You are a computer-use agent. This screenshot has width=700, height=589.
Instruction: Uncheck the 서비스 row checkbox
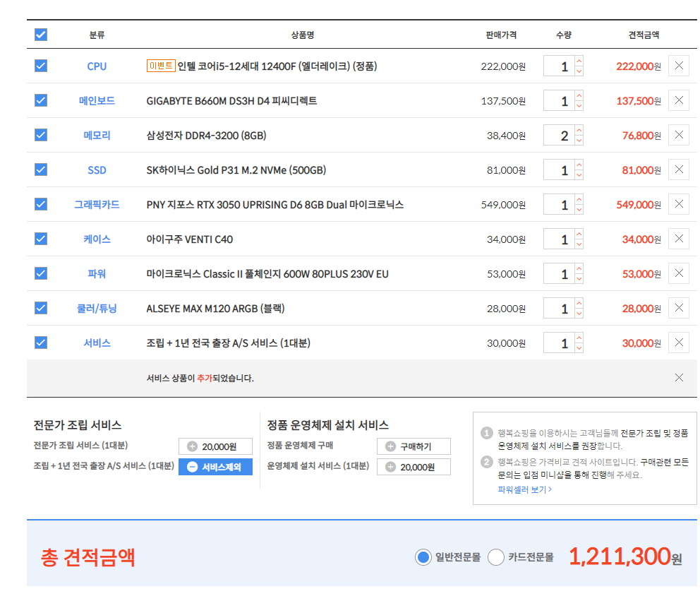(41, 343)
